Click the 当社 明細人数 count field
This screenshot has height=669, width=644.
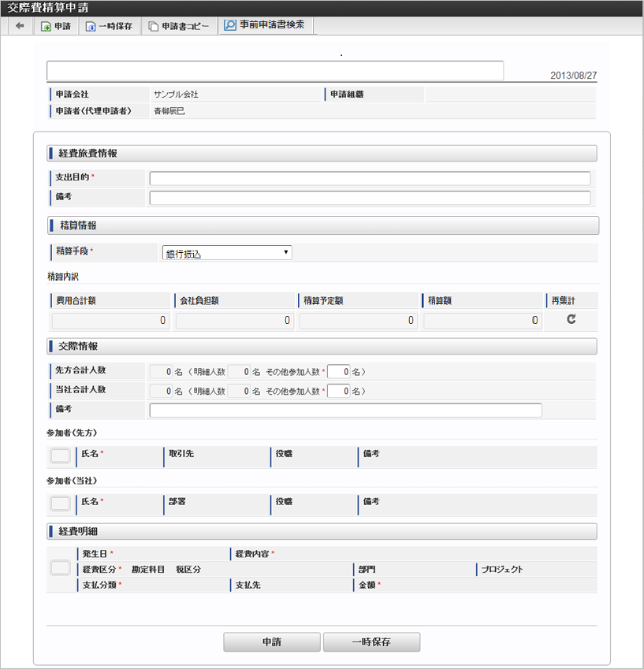(x=239, y=391)
